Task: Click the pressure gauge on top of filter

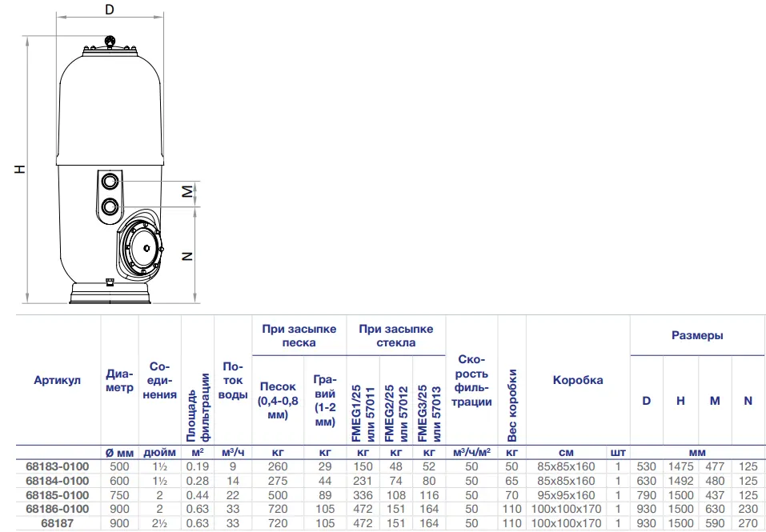Action: click(110, 42)
